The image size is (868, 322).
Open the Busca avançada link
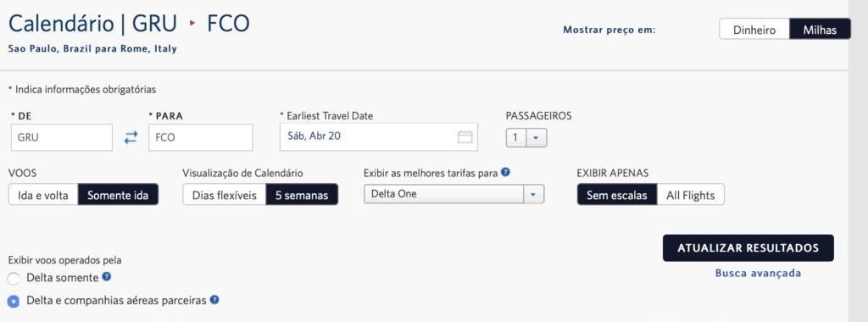click(758, 274)
